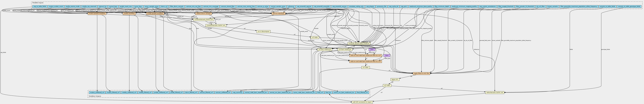Select the SelectVariants (GATK 3.6) step
Viewport: 644px width, 104px height.
click(x=495, y=93)
